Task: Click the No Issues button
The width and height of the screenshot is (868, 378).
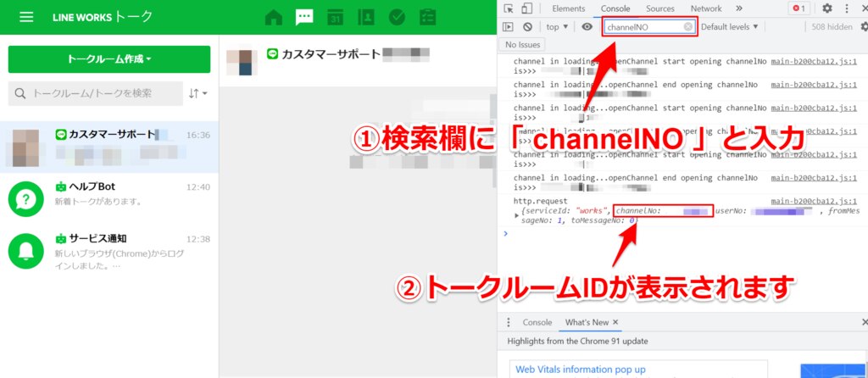Action: point(522,44)
